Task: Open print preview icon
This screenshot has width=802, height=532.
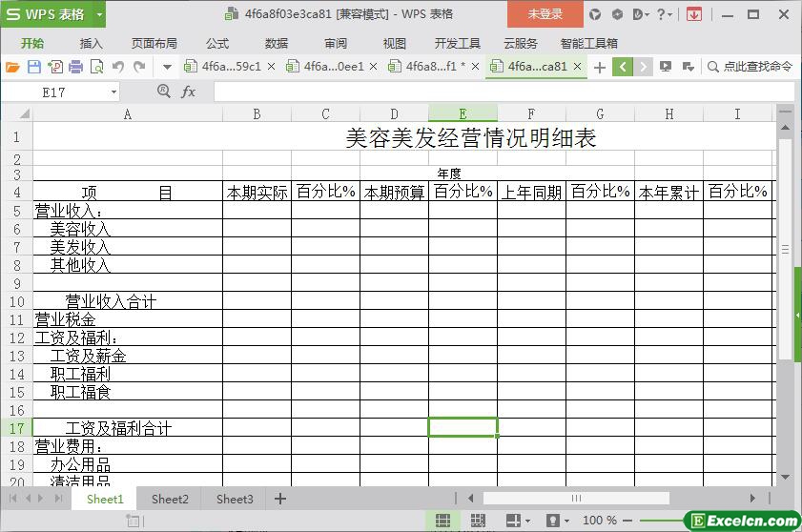Action: pyautogui.click(x=96, y=67)
